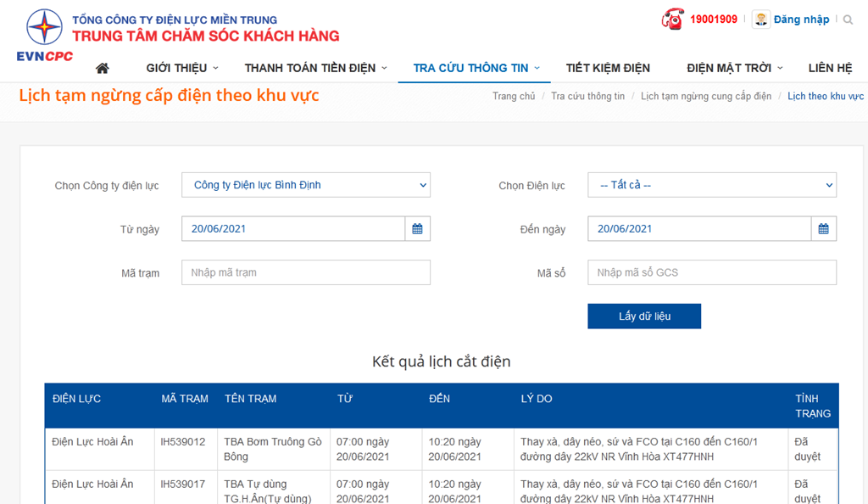868x504 pixels.
Task: Open the Chọn Điện lực dropdown
Action: 712,185
